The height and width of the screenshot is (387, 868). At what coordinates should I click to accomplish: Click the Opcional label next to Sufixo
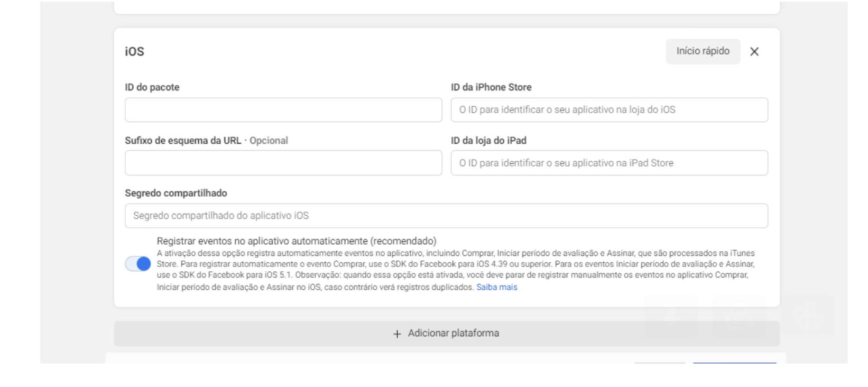[x=269, y=141]
